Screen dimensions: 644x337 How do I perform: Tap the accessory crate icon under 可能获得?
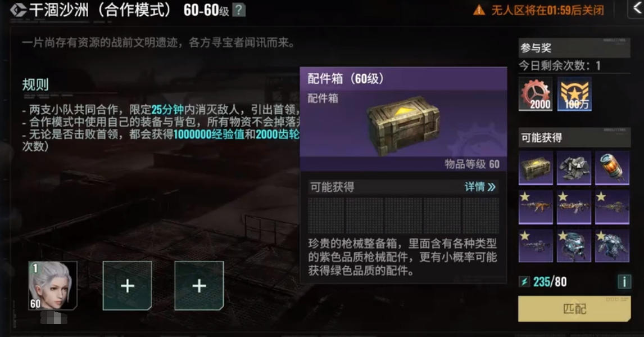tap(536, 168)
